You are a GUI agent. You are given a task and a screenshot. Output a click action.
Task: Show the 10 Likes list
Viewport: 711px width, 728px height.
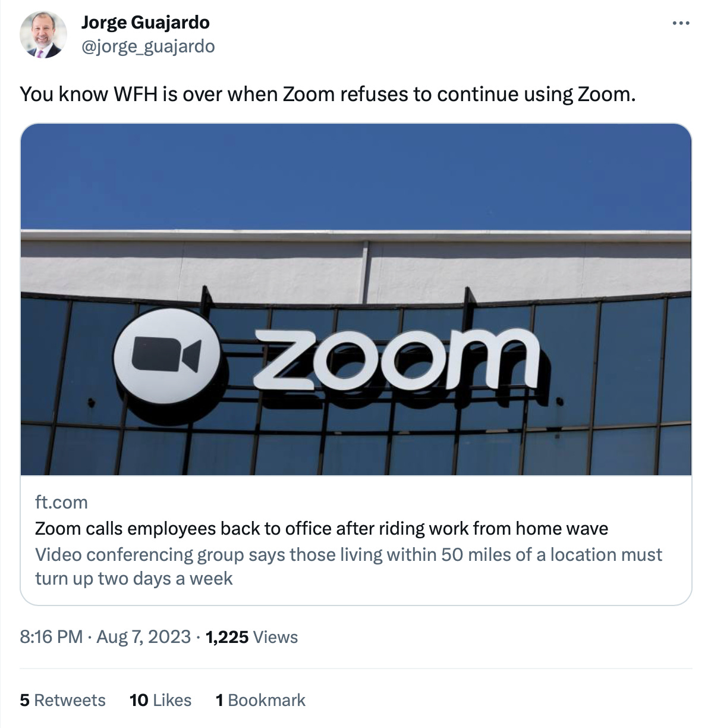(161, 700)
